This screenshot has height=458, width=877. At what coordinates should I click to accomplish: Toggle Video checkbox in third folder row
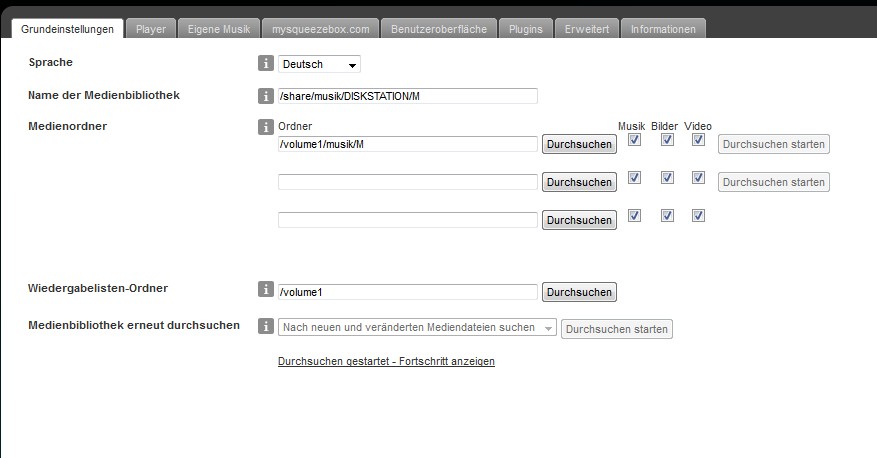click(698, 215)
